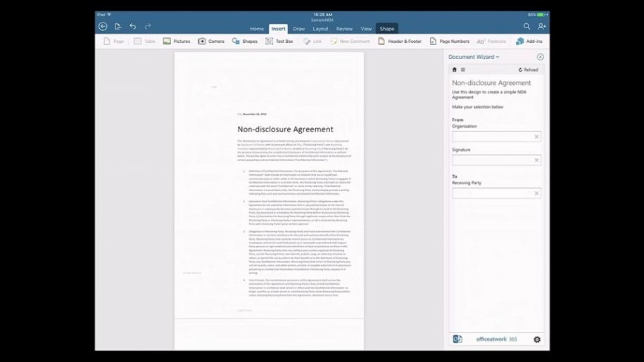Clear the Receiving Party field
The height and width of the screenshot is (362, 644).
[x=536, y=193]
